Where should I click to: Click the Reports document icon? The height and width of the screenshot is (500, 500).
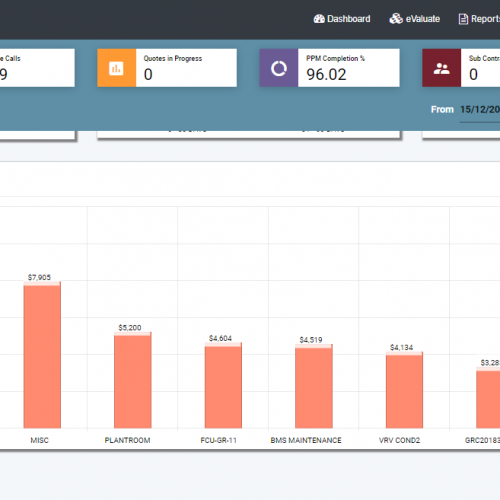click(x=463, y=19)
